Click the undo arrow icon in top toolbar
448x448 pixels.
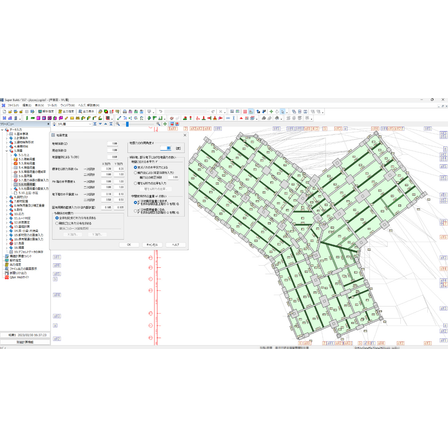[160, 112]
